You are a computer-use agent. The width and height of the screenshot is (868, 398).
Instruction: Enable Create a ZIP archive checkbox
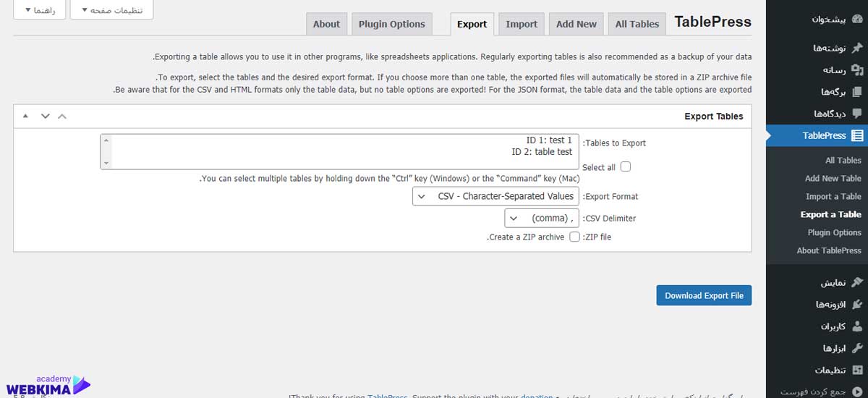click(x=574, y=237)
